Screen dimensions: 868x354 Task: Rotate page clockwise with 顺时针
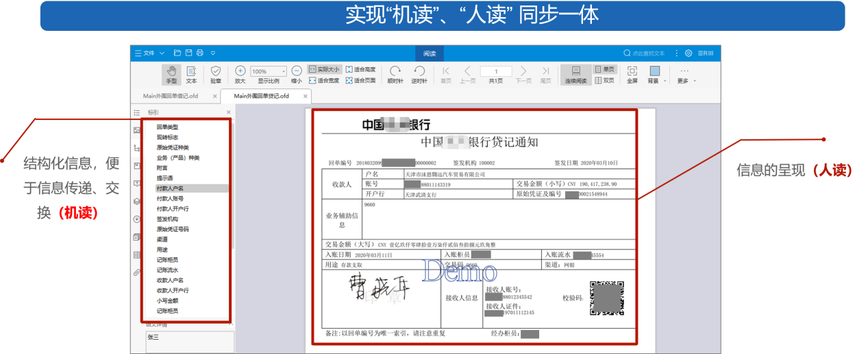click(395, 75)
